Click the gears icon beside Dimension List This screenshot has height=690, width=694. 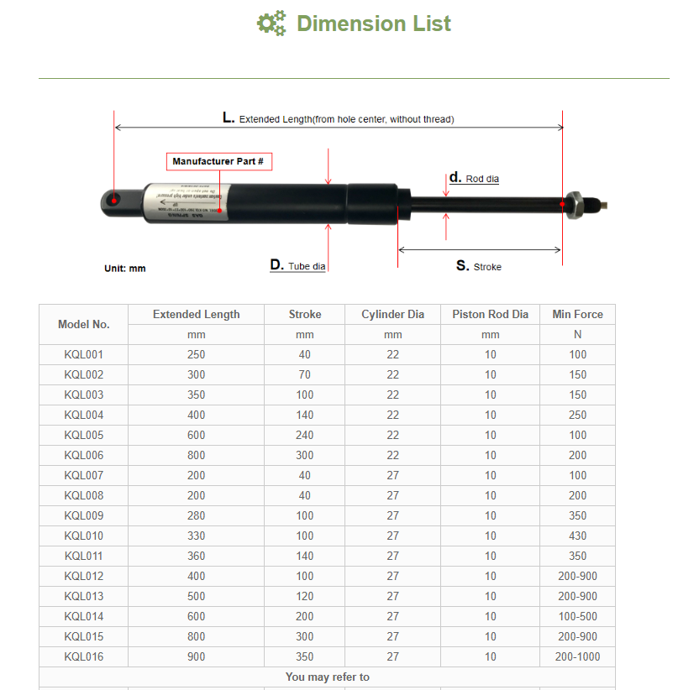(271, 23)
